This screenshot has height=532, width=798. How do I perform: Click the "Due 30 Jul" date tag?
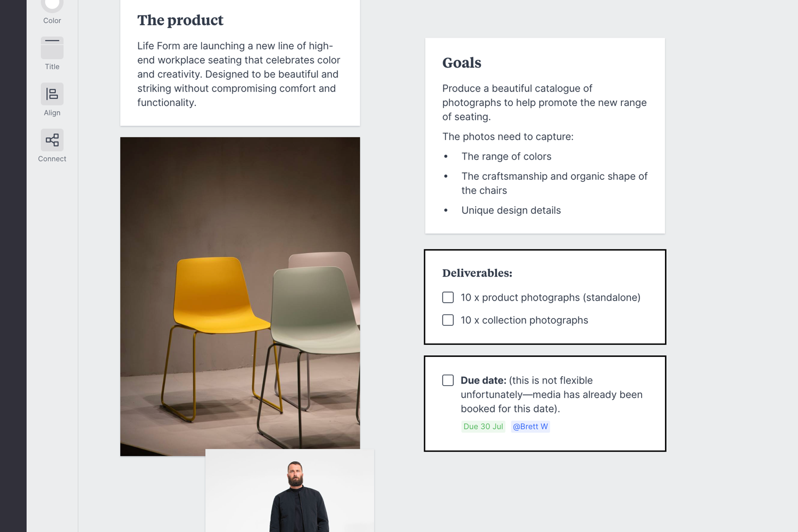(x=483, y=426)
